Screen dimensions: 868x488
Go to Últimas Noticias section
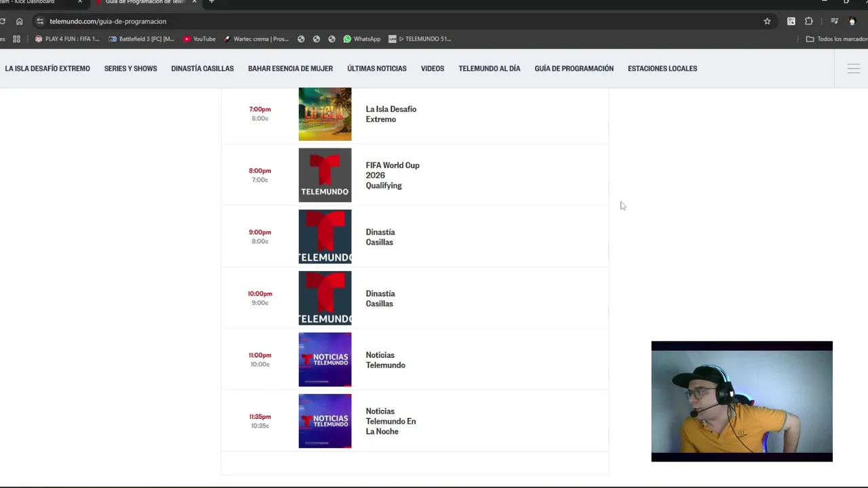377,68
